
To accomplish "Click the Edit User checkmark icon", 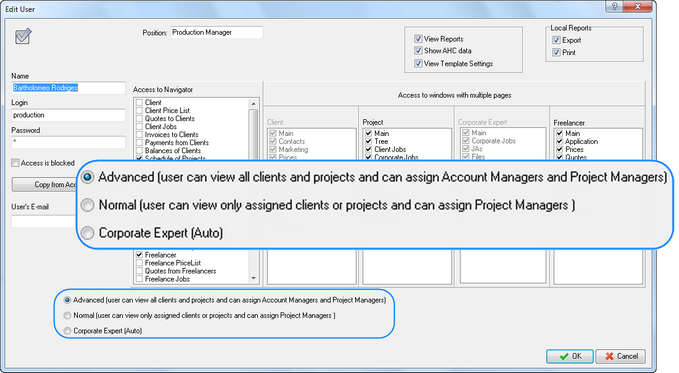I will coord(23,36).
